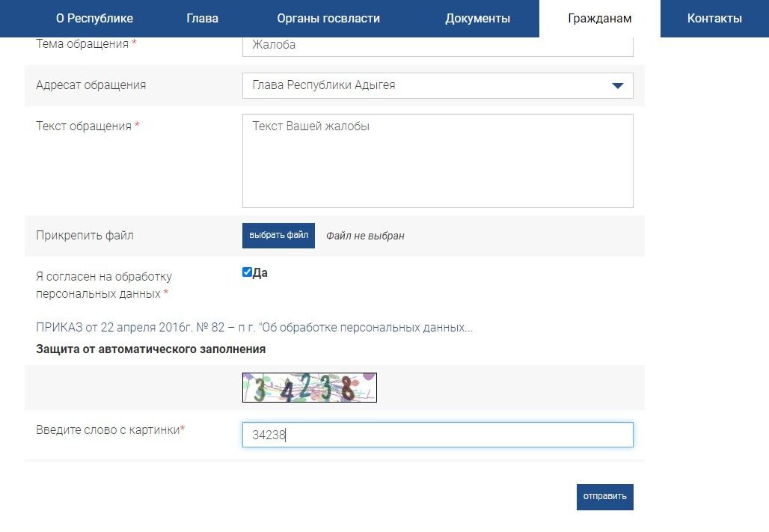Click the Прикрепить файл label
769x532 pixels.
click(x=85, y=236)
